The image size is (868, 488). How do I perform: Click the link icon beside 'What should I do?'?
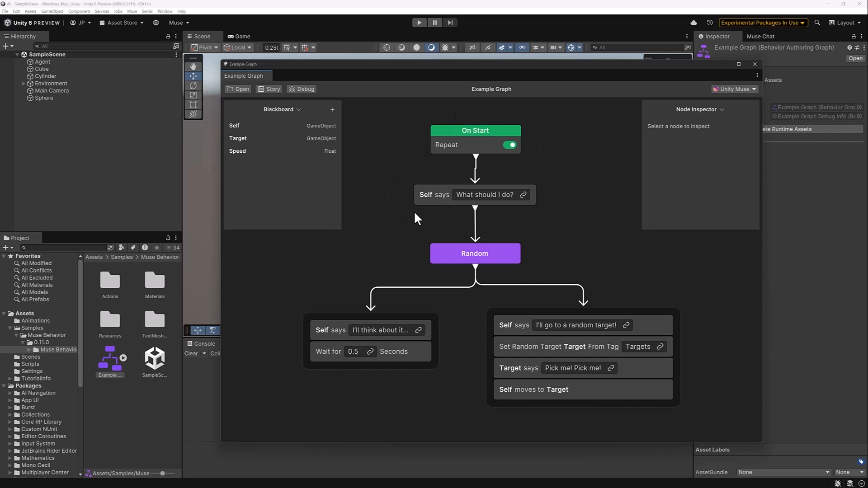[x=523, y=195]
